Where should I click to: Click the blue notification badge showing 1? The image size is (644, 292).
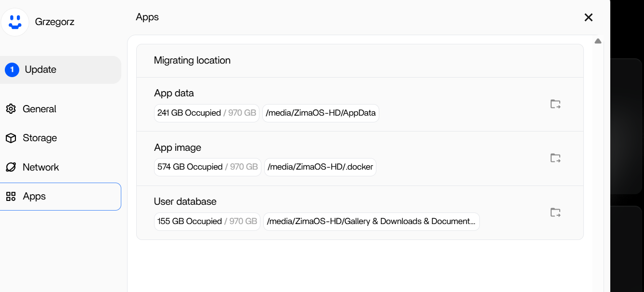point(12,70)
